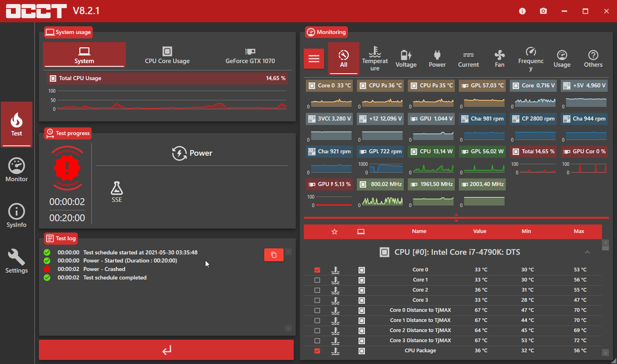Click the chip icon in Core 2 row

pos(362,290)
